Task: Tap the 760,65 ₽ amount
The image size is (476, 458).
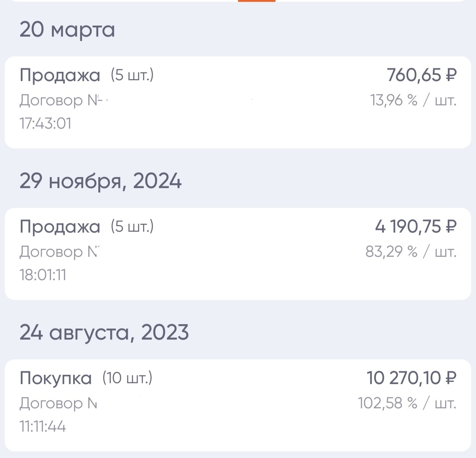Action: pos(421,75)
